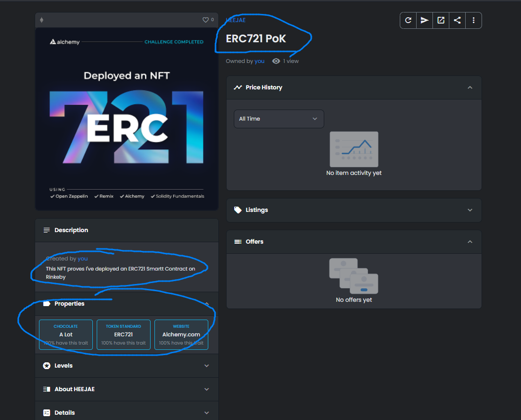Image resolution: width=521 pixels, height=420 pixels.
Task: Click the eye views icon
Action: 276,61
